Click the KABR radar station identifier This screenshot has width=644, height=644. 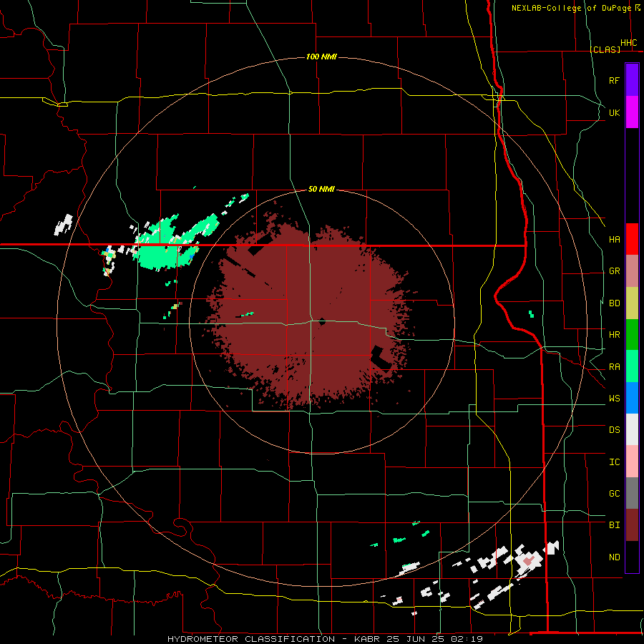(x=368, y=639)
